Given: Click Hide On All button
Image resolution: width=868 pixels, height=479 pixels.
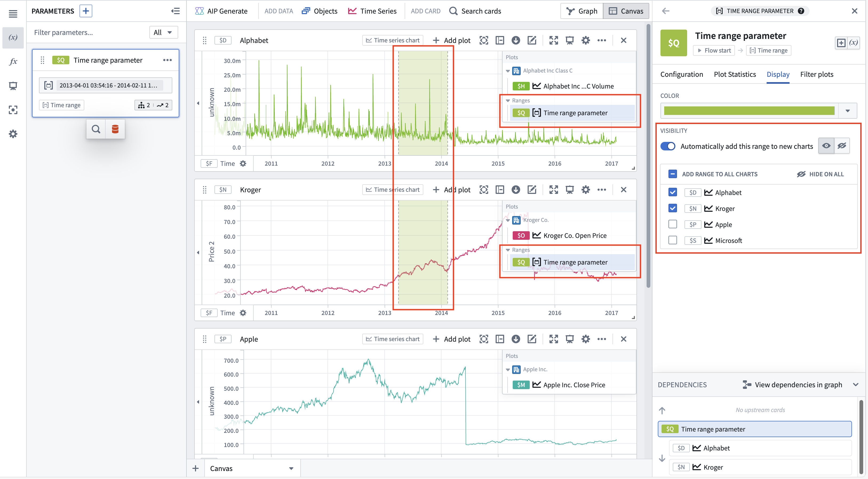Looking at the screenshot, I should coord(820,174).
